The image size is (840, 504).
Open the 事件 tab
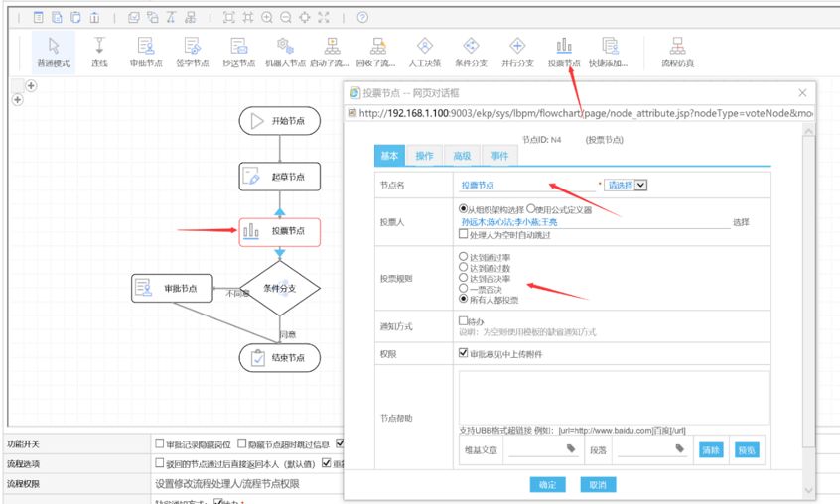click(x=498, y=156)
